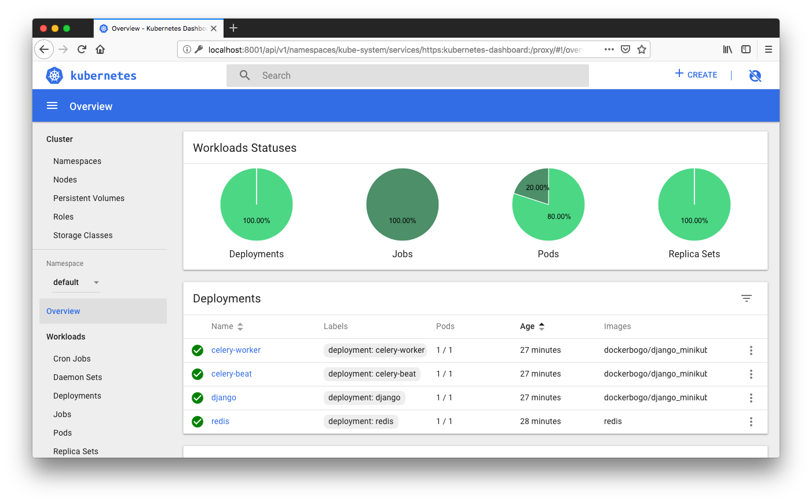This screenshot has height=504, width=812.
Task: Open the celery-worker deployment link
Action: point(236,350)
